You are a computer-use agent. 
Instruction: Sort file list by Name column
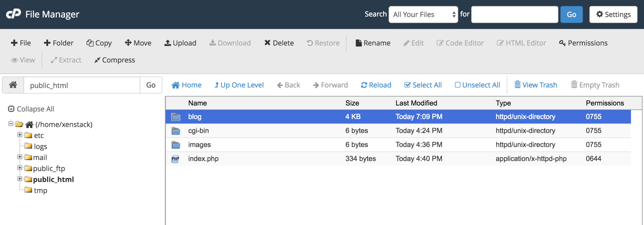(197, 103)
